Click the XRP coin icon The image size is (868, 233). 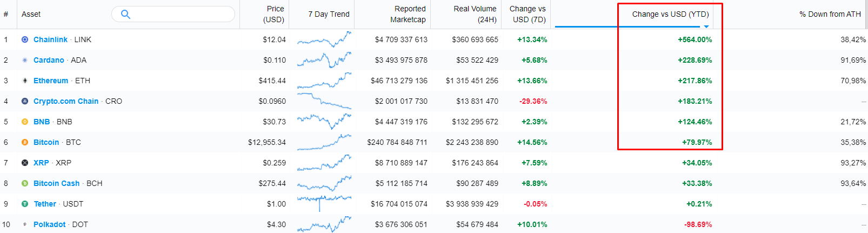(25, 163)
